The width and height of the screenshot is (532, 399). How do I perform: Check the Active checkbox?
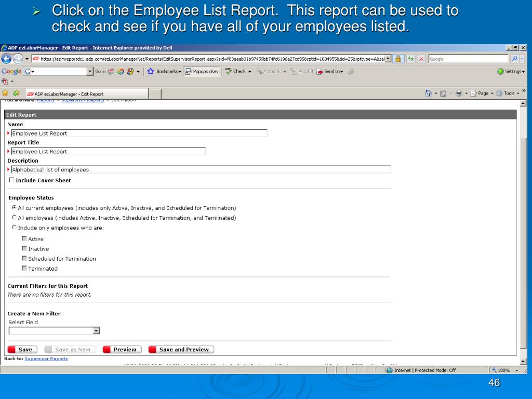point(24,238)
